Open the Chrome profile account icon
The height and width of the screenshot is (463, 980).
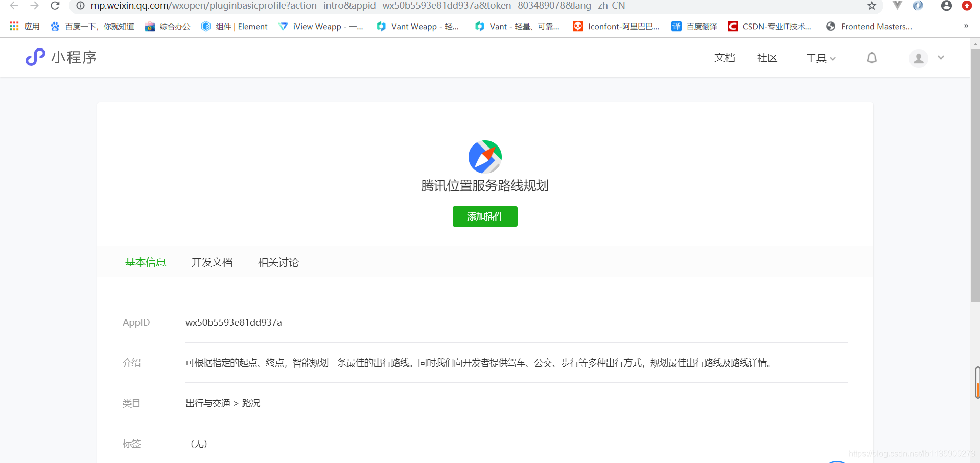(946, 6)
